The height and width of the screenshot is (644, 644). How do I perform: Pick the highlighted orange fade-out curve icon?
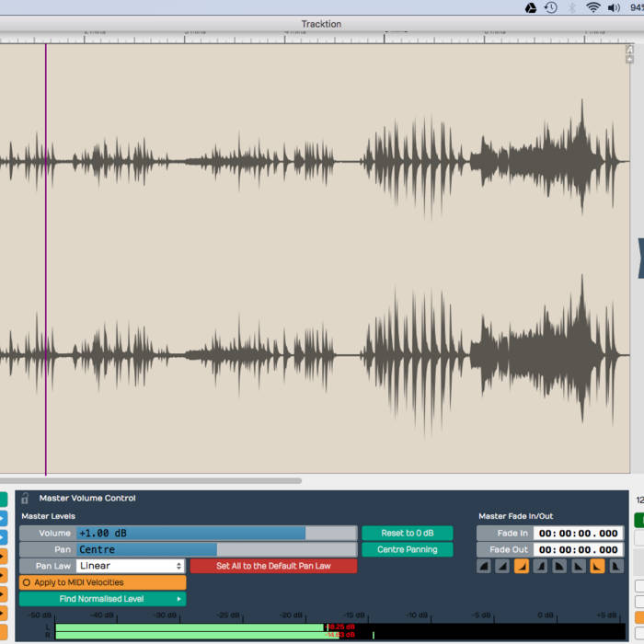[x=597, y=567]
